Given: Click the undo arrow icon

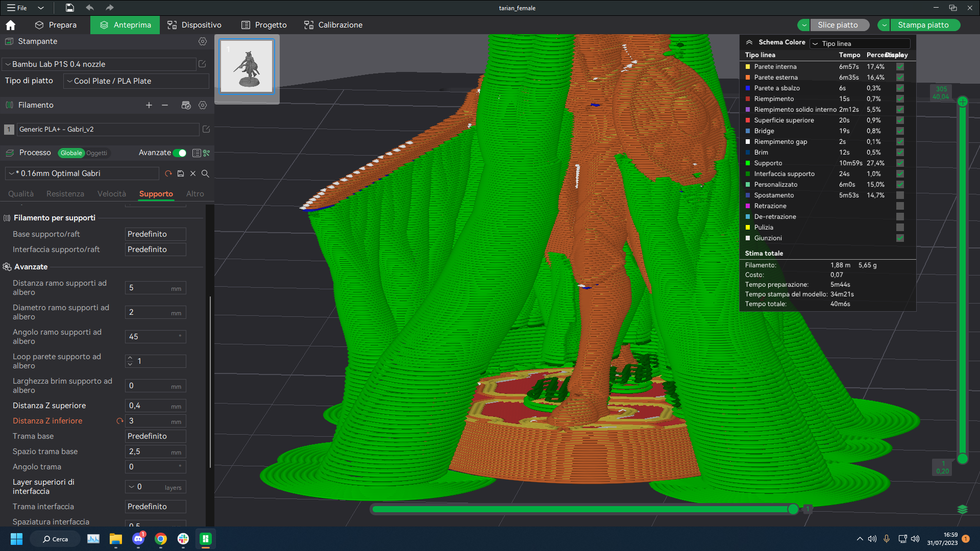Looking at the screenshot, I should pyautogui.click(x=90, y=8).
